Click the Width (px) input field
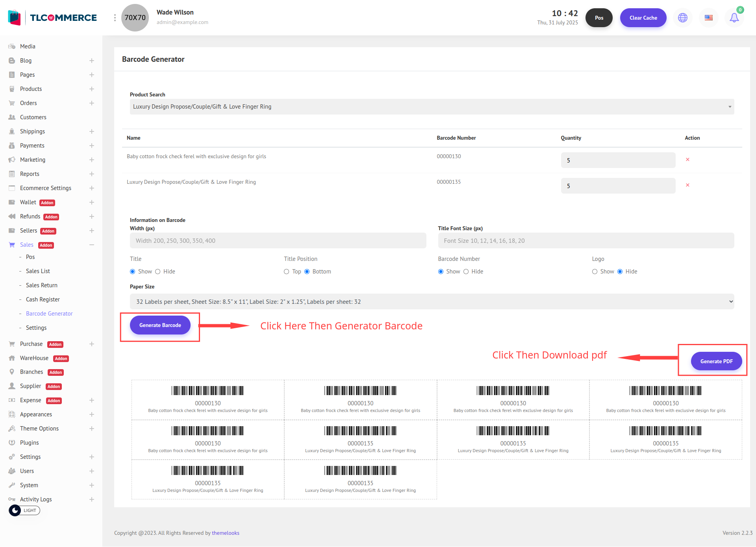 click(x=278, y=241)
